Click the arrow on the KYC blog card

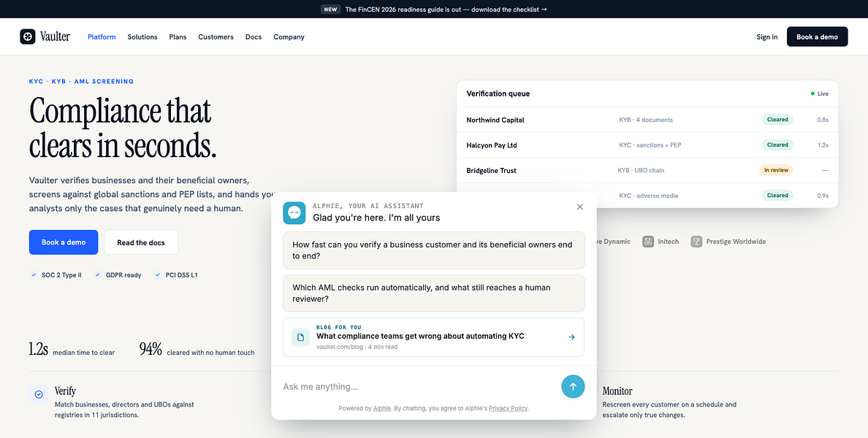(x=572, y=337)
